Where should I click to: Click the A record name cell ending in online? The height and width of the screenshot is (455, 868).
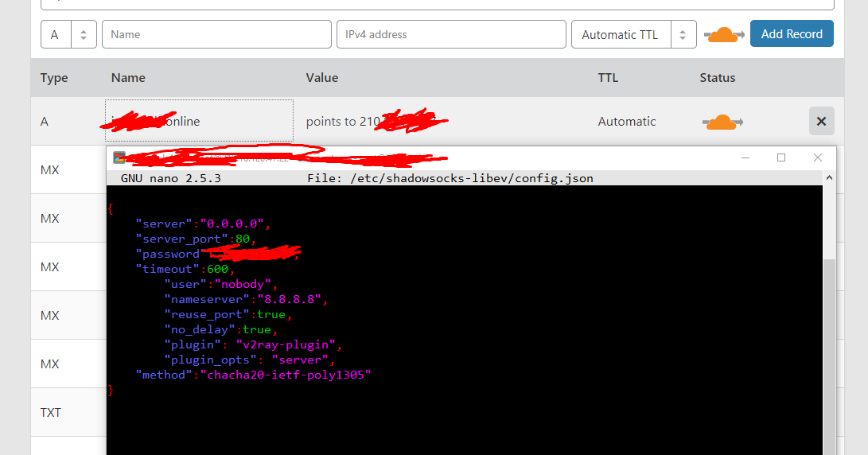199,121
